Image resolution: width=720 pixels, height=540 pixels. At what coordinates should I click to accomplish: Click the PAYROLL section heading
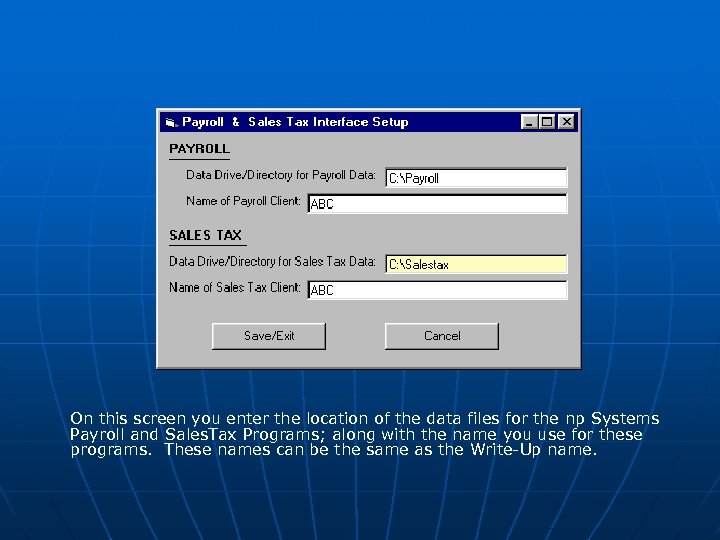[x=199, y=149]
